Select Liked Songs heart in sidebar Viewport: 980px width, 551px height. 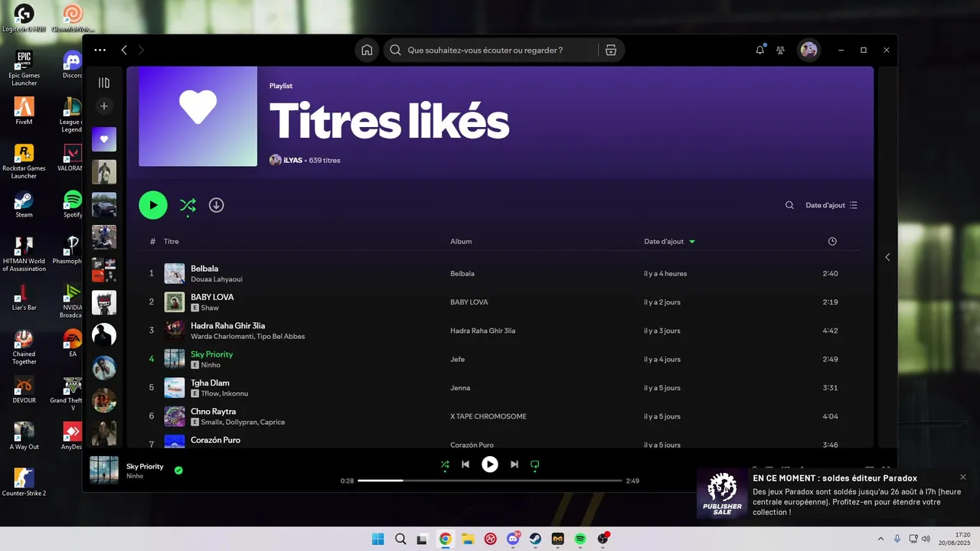pos(104,139)
